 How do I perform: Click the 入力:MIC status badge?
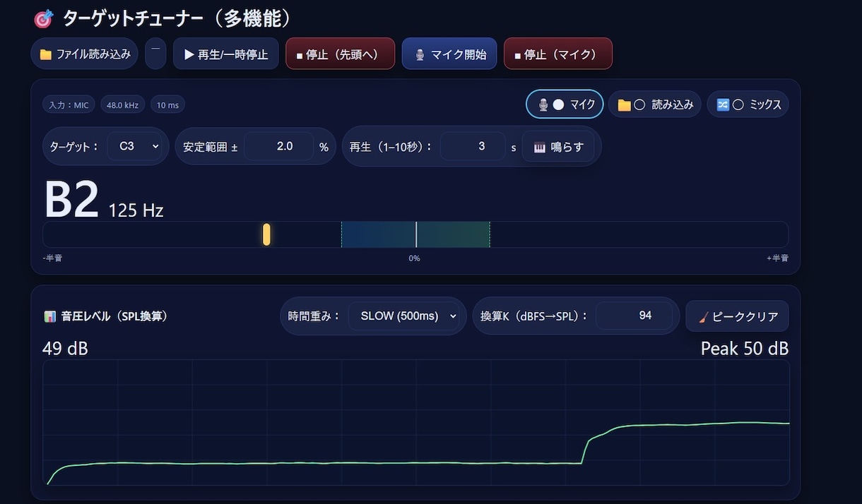pyautogui.click(x=69, y=105)
